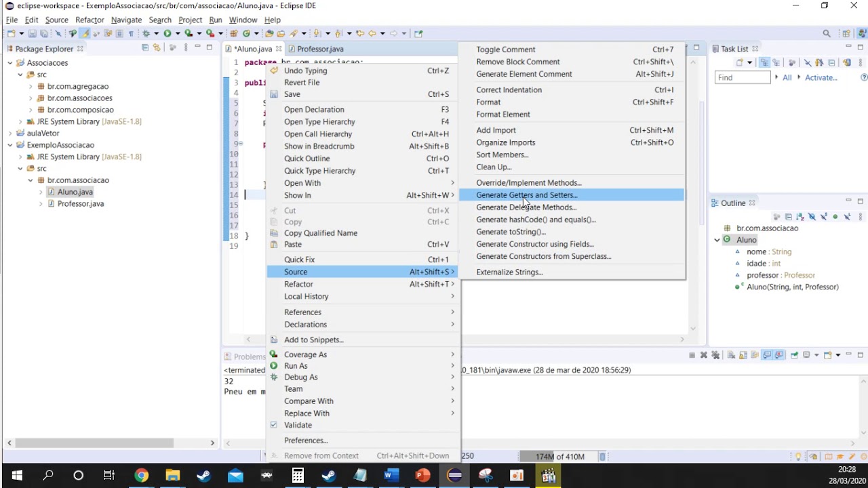
Task: Click the Debug bug icon in toolbar
Action: (146, 33)
